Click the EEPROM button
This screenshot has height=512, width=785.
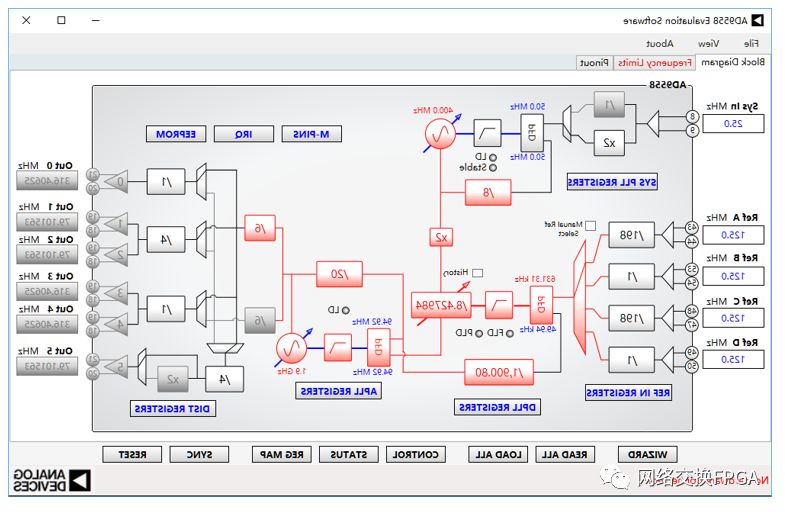(x=176, y=134)
